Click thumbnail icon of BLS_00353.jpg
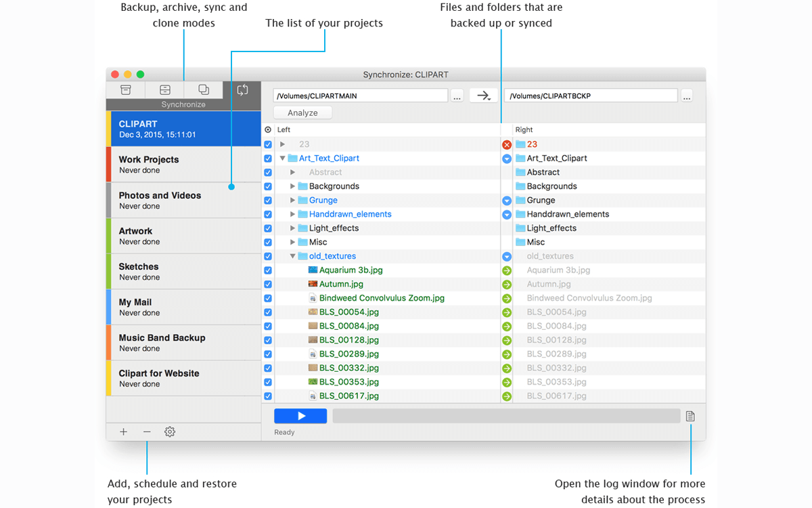 [313, 382]
